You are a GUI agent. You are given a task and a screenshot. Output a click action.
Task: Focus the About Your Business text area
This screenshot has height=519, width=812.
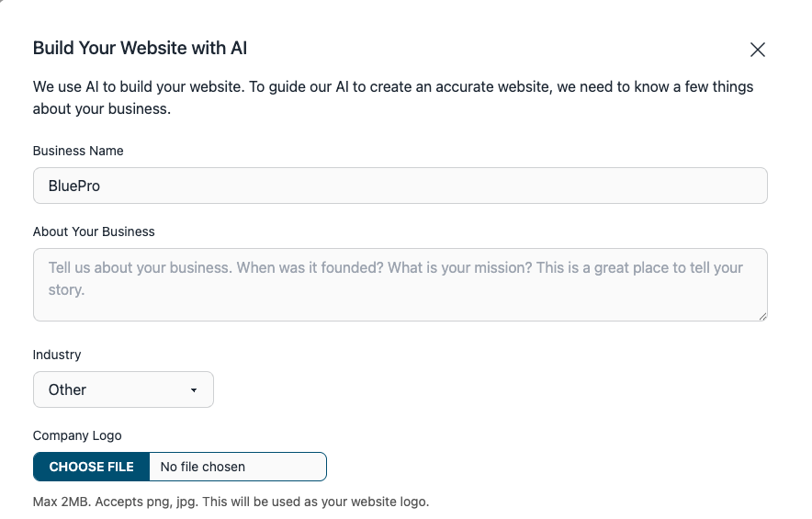[x=400, y=285]
